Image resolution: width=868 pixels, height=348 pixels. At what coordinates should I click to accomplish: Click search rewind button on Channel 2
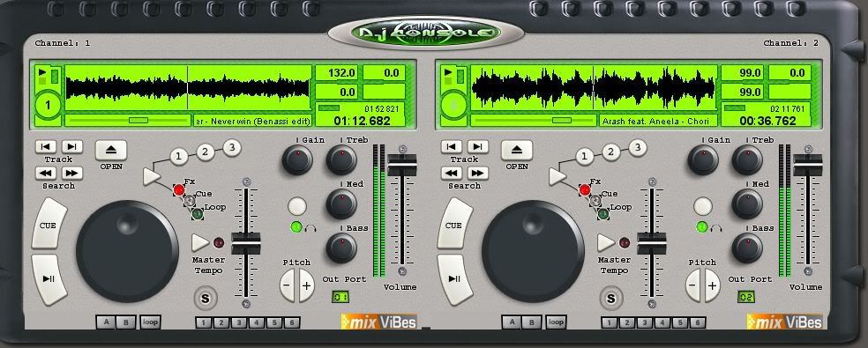tap(451, 174)
